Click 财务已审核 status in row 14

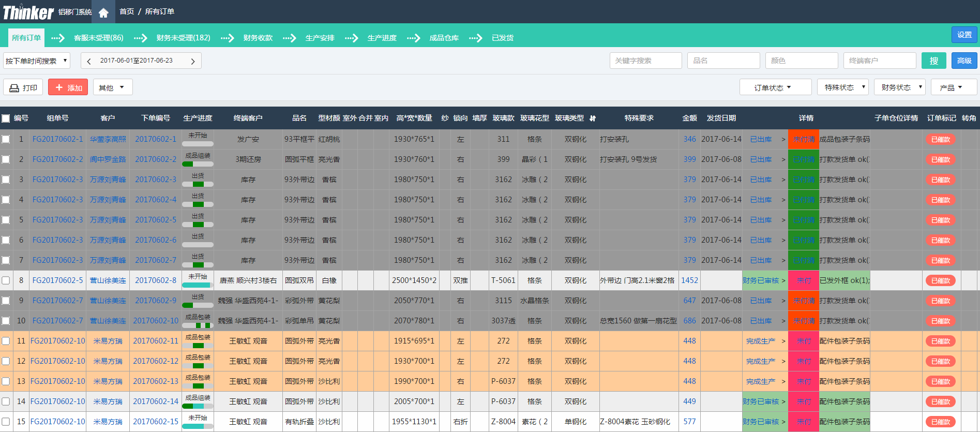click(x=760, y=401)
